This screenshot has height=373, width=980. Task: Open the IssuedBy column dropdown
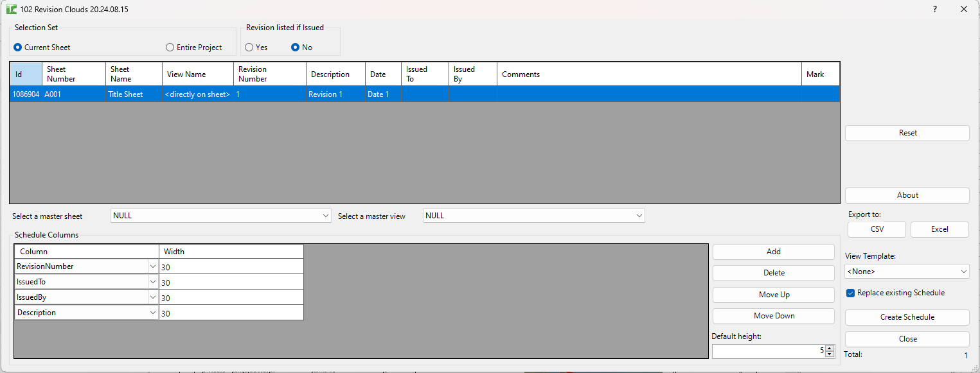pos(152,297)
